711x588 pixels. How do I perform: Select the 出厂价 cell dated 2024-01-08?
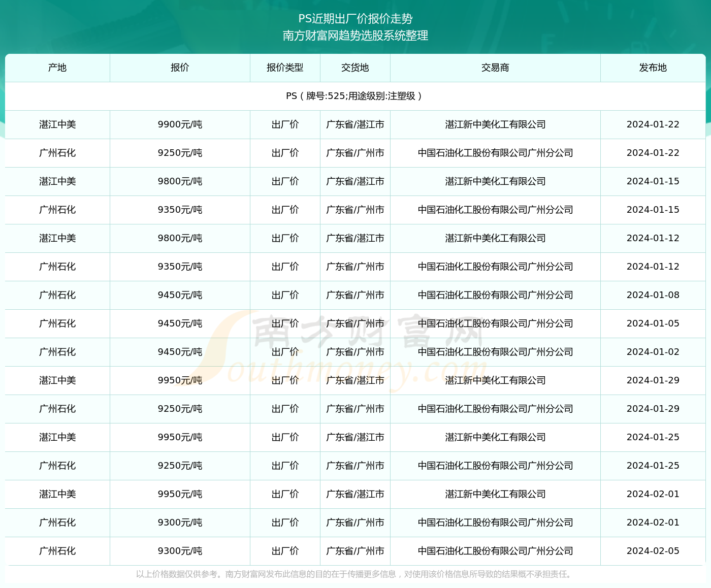click(x=285, y=295)
